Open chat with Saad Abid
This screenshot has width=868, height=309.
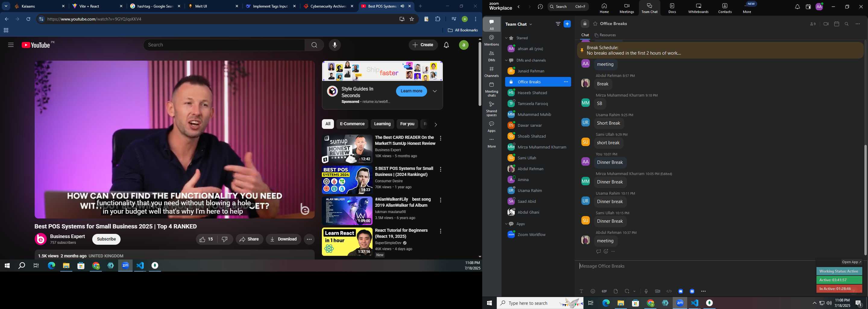pyautogui.click(x=538, y=201)
